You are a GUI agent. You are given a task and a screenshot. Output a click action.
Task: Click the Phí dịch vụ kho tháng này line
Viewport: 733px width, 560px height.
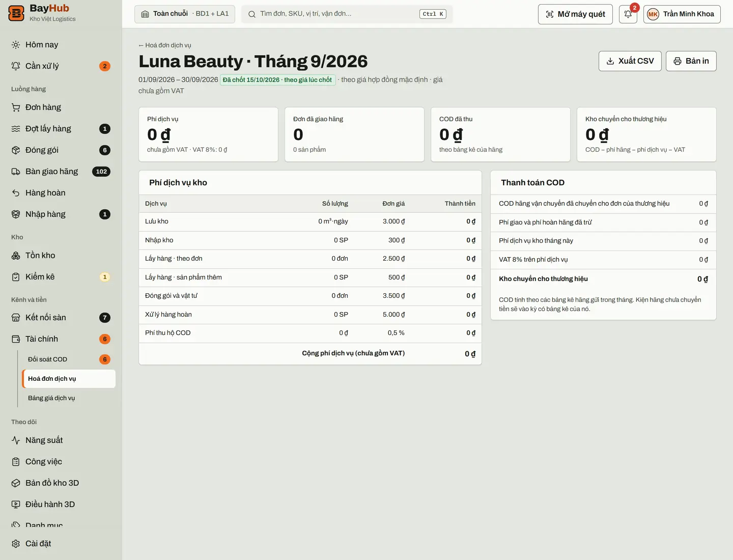click(603, 241)
